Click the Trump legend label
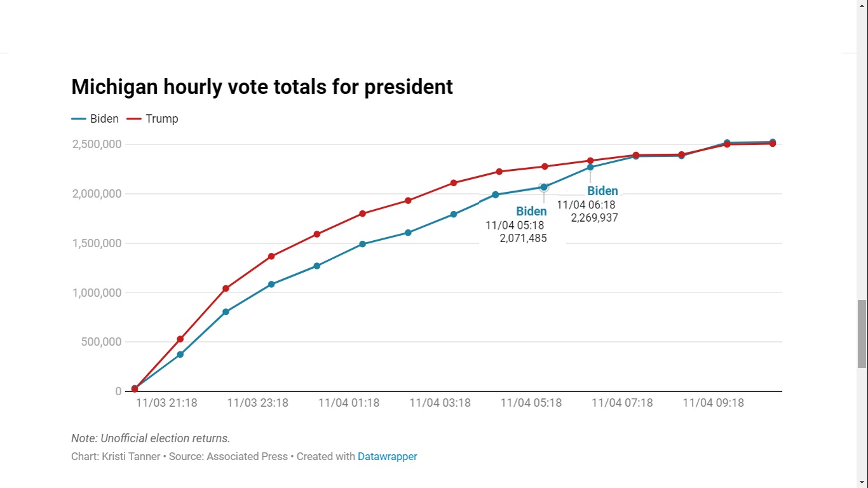868x488 pixels. [x=162, y=119]
